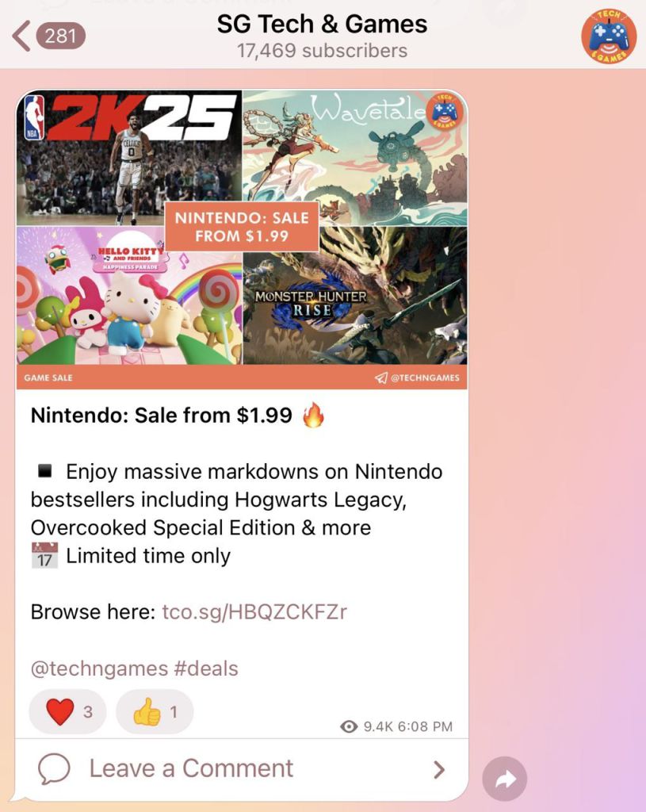Viewport: 646px width, 812px height.
Task: Tap the back arrow icon
Action: pyautogui.click(x=21, y=36)
